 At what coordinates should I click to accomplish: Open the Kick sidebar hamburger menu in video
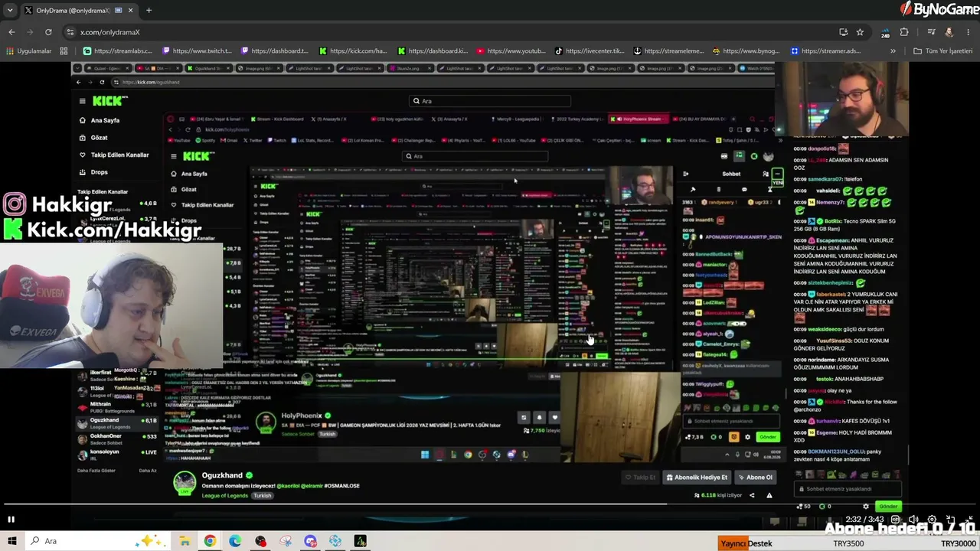[82, 101]
